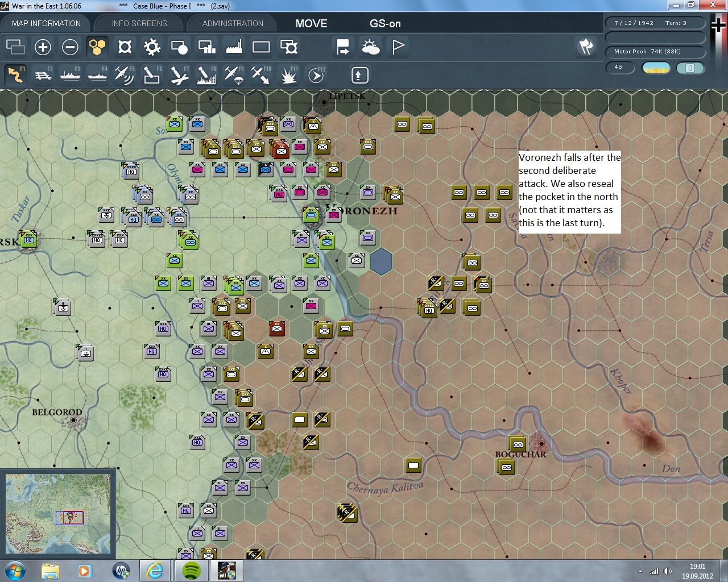728x582 pixels.
Task: Click the GS-on status label
Action: point(385,23)
